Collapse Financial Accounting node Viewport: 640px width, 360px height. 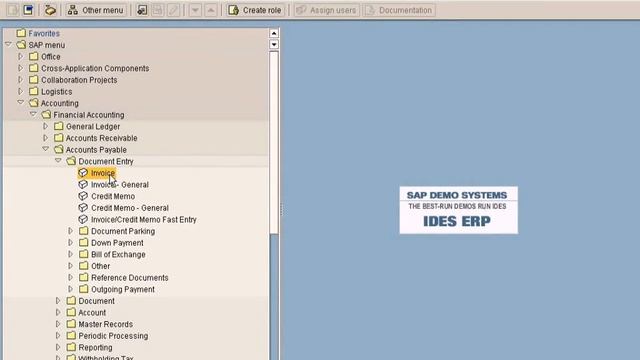33,114
